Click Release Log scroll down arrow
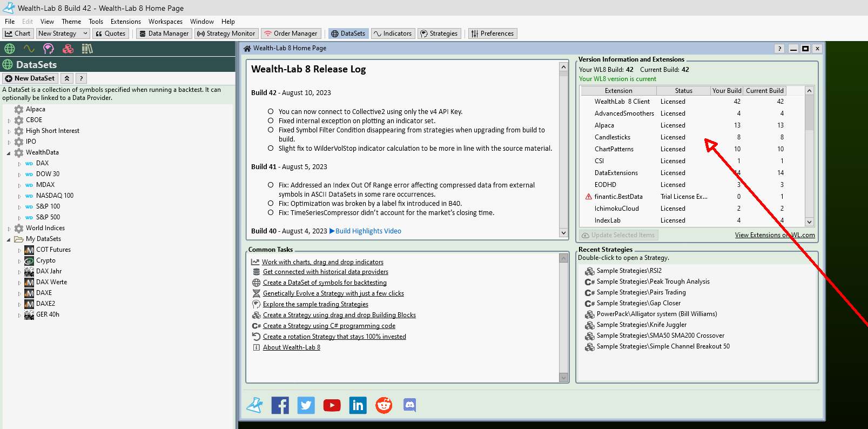The height and width of the screenshot is (429, 868). [563, 233]
